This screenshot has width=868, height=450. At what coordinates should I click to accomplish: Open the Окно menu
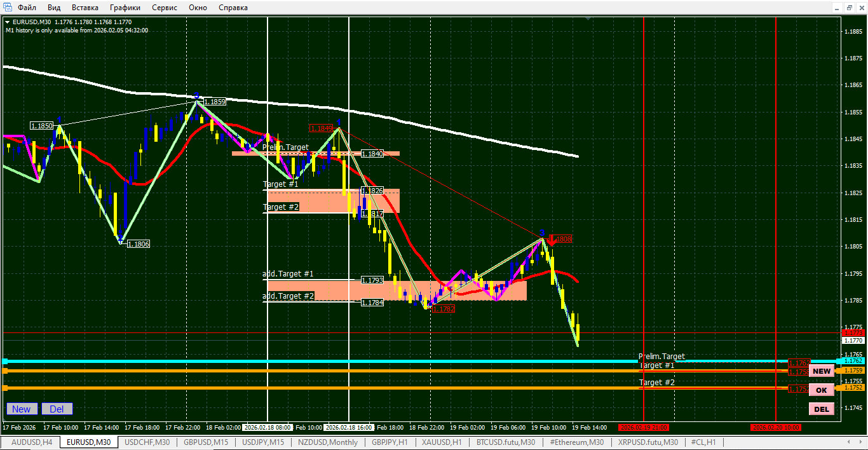(198, 8)
